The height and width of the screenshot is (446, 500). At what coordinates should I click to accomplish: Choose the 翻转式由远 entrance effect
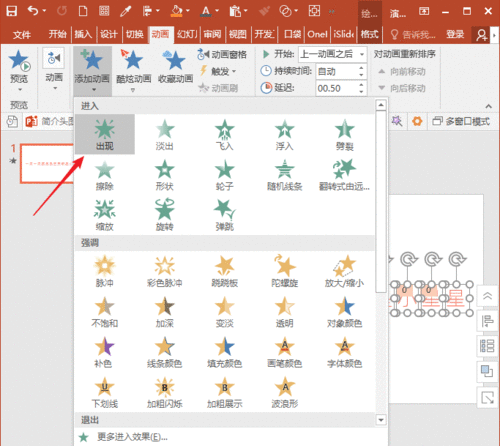coord(345,175)
